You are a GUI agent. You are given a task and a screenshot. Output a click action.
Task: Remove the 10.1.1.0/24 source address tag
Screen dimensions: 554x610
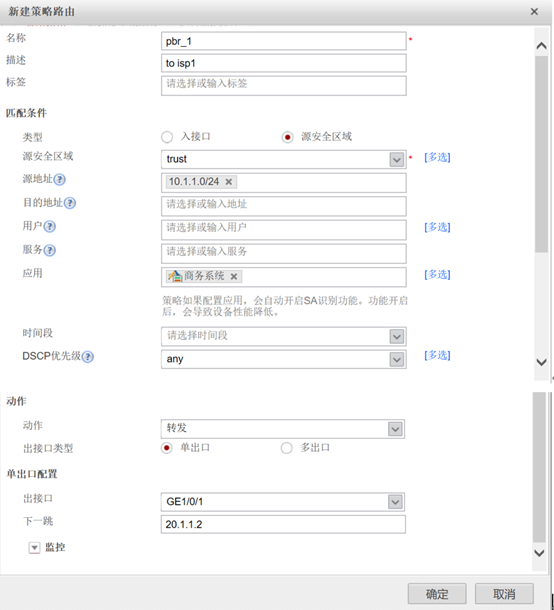point(229,182)
